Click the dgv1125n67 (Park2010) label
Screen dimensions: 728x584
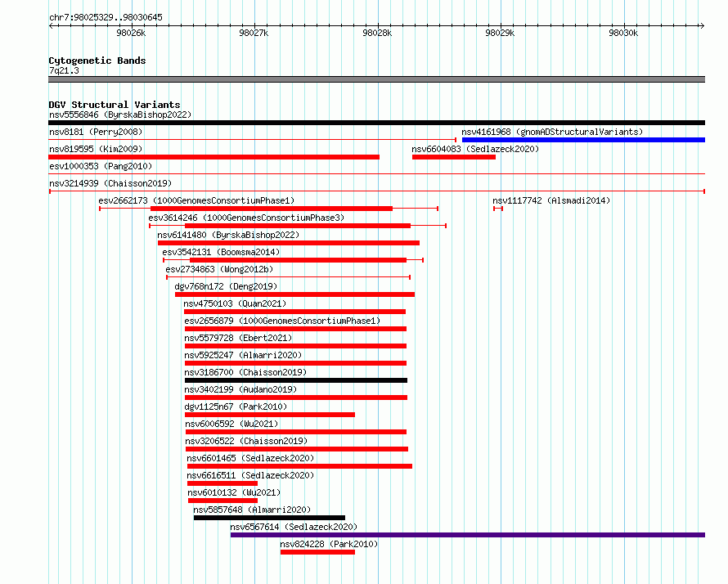click(x=236, y=407)
